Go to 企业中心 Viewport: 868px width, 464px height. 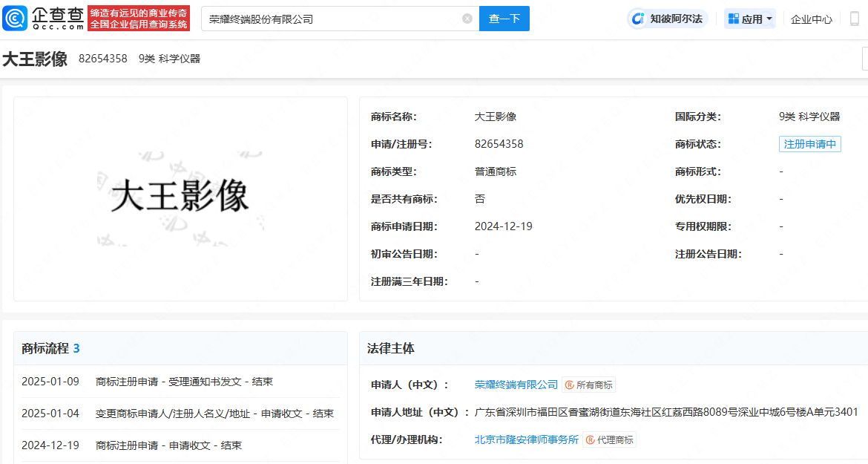(811, 19)
